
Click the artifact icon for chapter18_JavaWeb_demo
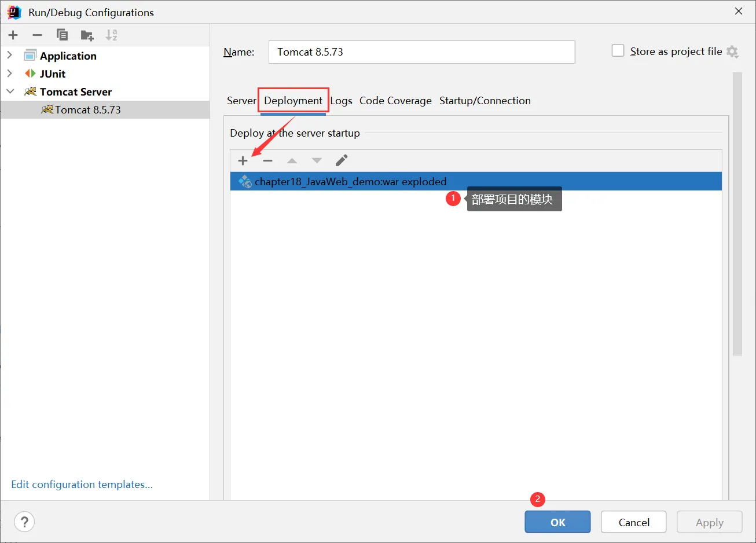[x=245, y=181]
